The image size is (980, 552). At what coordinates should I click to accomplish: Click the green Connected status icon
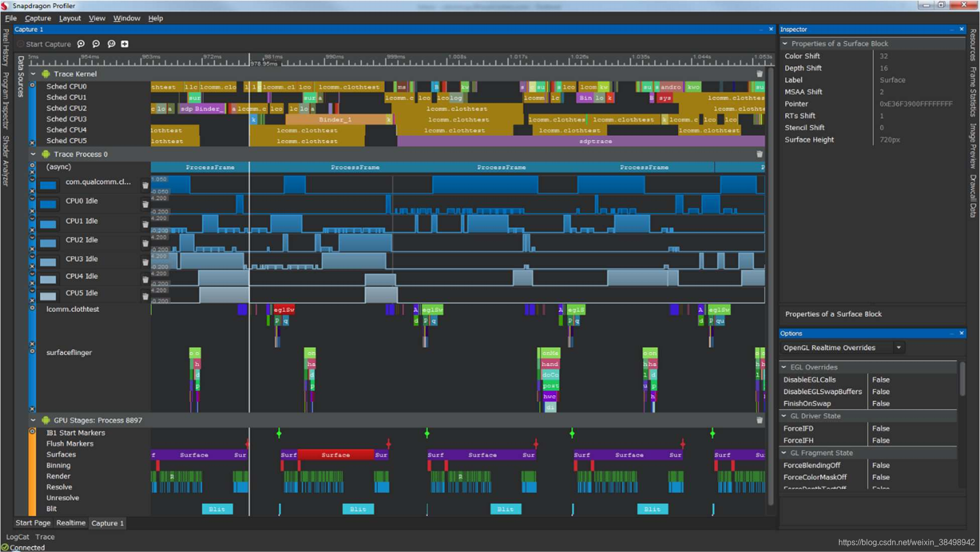(5, 547)
